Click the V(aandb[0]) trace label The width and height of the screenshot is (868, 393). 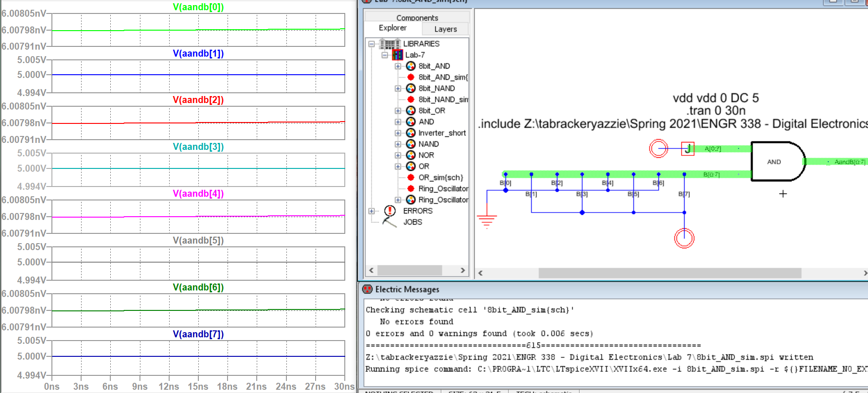(x=198, y=7)
